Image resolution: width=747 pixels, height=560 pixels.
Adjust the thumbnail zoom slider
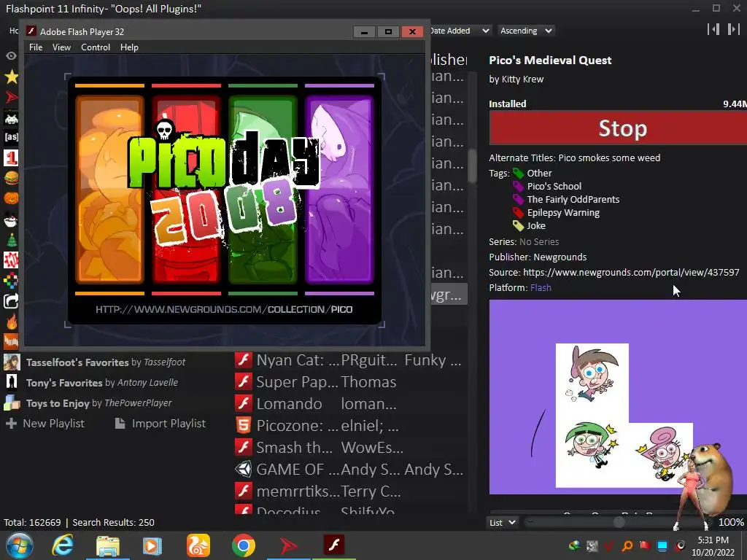click(619, 522)
